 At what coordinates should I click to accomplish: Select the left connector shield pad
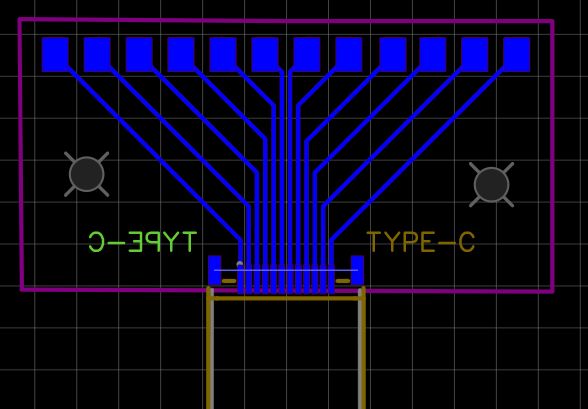214,270
